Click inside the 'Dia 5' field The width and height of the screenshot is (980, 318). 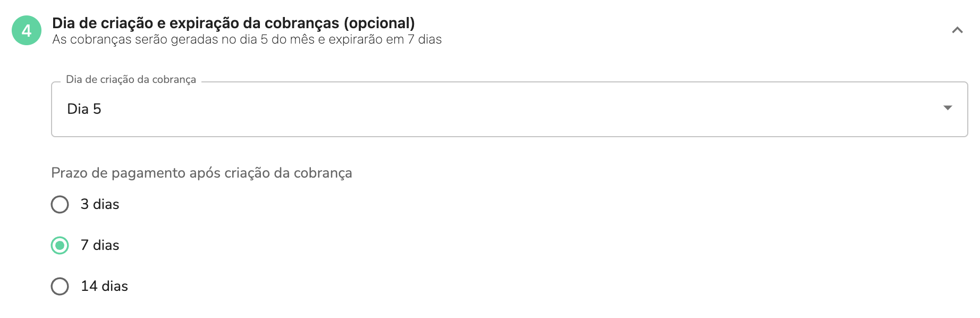click(213, 109)
